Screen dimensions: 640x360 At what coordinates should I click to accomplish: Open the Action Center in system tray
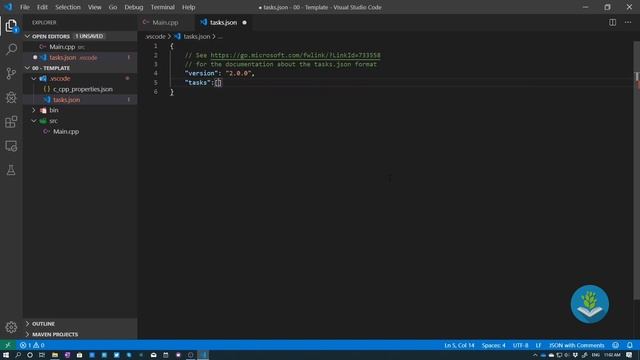coord(629,355)
